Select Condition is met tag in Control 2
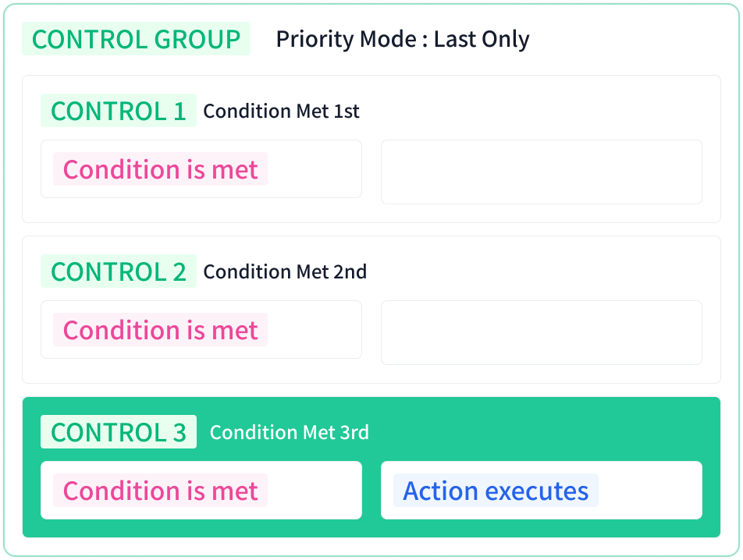This screenshot has width=743, height=560. coord(160,329)
